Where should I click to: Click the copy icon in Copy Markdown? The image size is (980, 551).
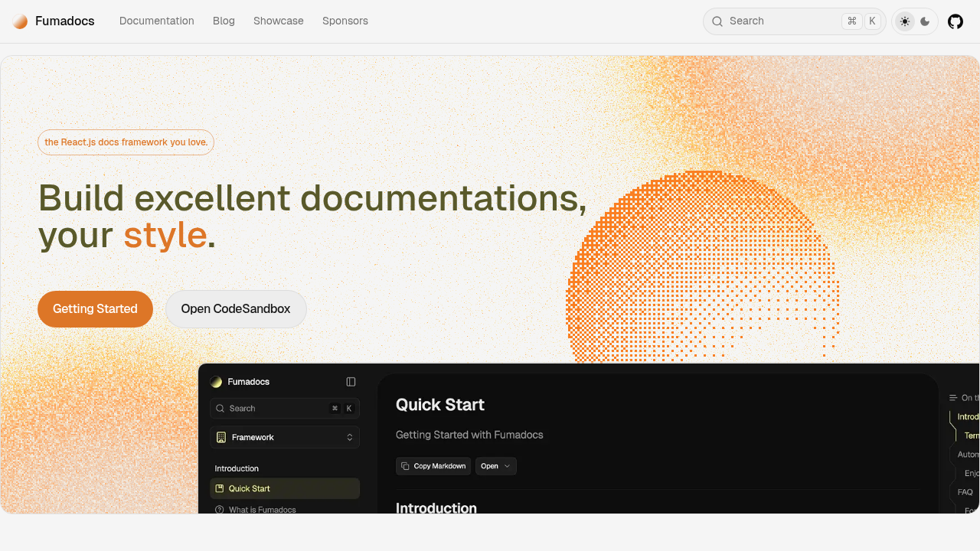405,466
